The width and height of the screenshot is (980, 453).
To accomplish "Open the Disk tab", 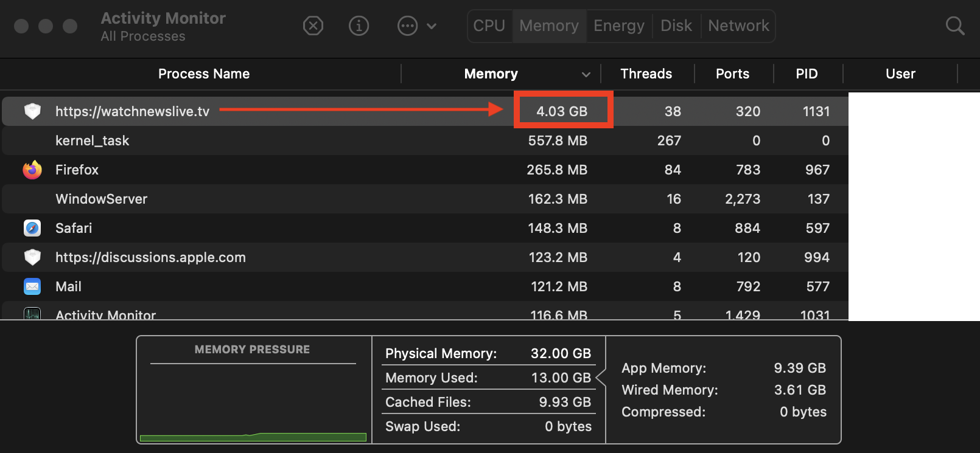I will [x=676, y=26].
